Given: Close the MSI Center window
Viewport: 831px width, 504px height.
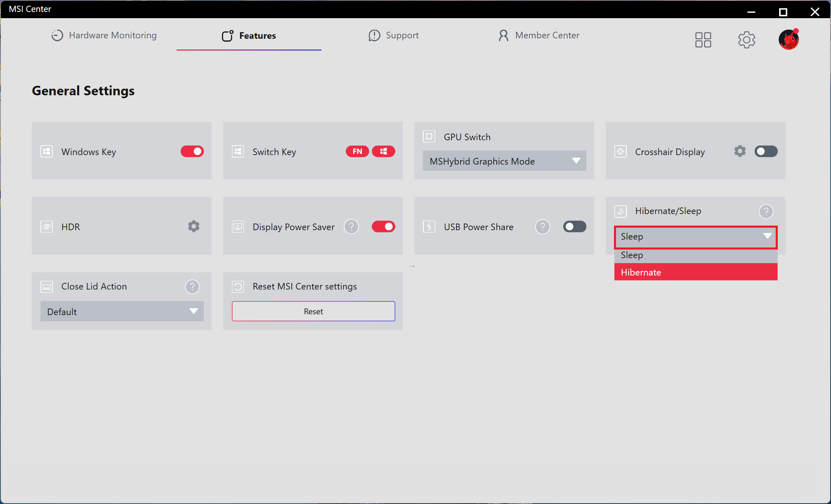Looking at the screenshot, I should point(815,12).
